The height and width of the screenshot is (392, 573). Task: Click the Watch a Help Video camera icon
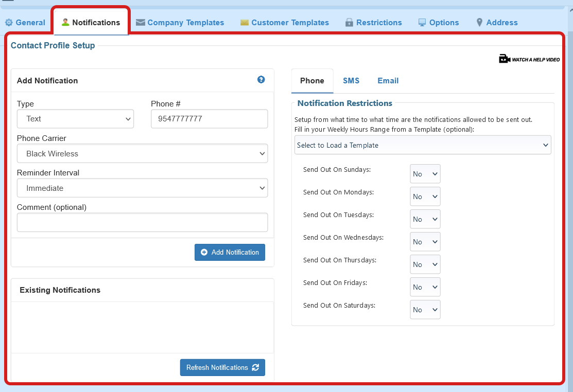point(504,59)
